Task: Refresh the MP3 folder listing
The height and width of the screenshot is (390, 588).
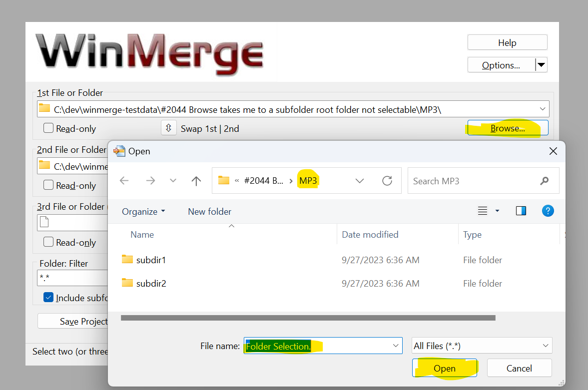Action: pos(387,181)
